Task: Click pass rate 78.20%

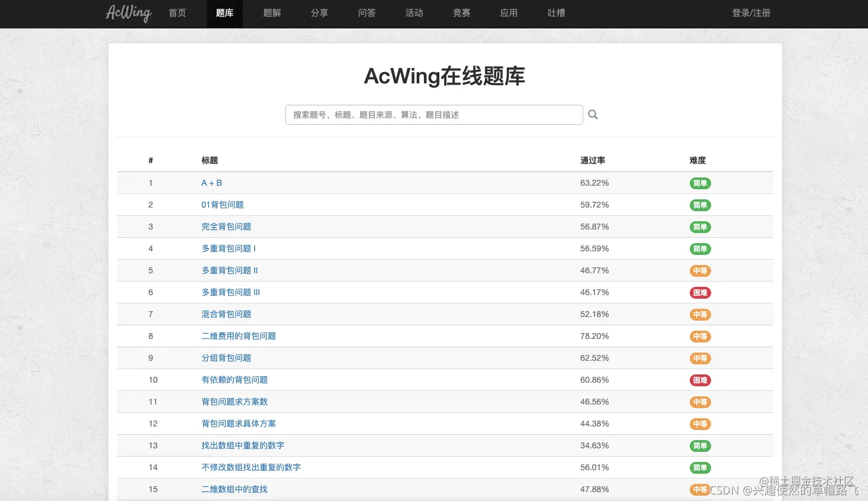Action: [594, 336]
